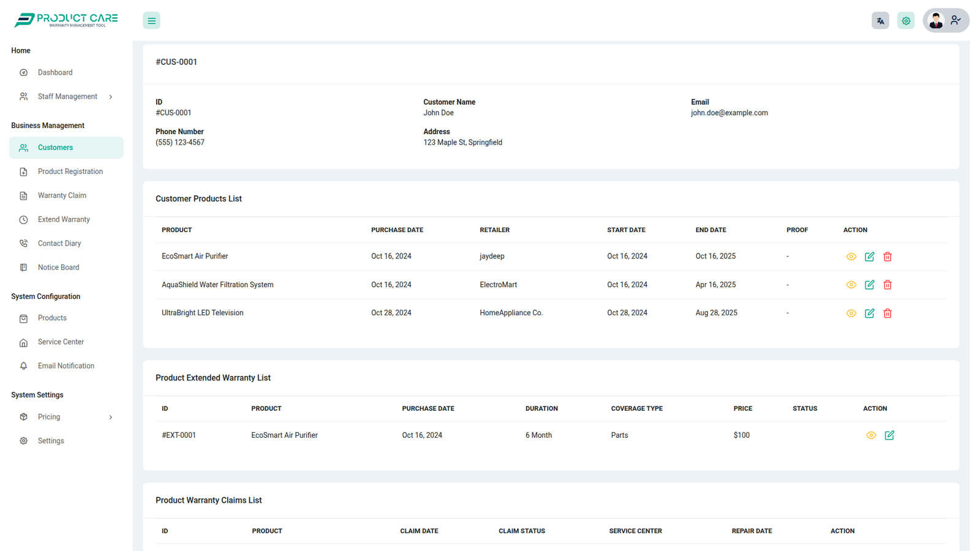The width and height of the screenshot is (980, 551).
Task: Click the teal settings gear icon
Action: coord(906,21)
